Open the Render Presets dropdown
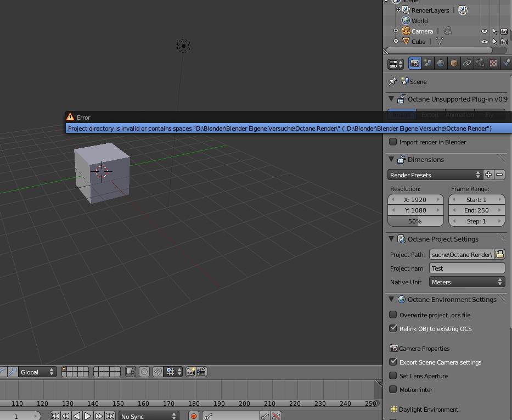This screenshot has width=512, height=420. coord(435,175)
